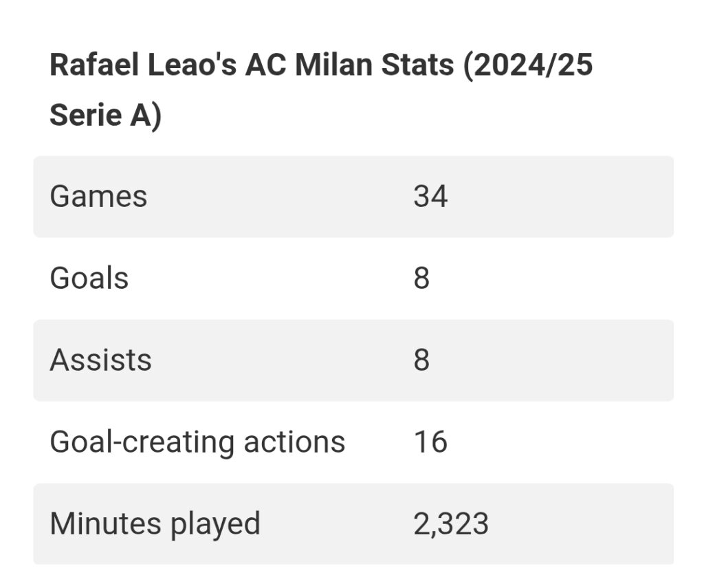Click the empty right end of Assists row

[x=619, y=360]
